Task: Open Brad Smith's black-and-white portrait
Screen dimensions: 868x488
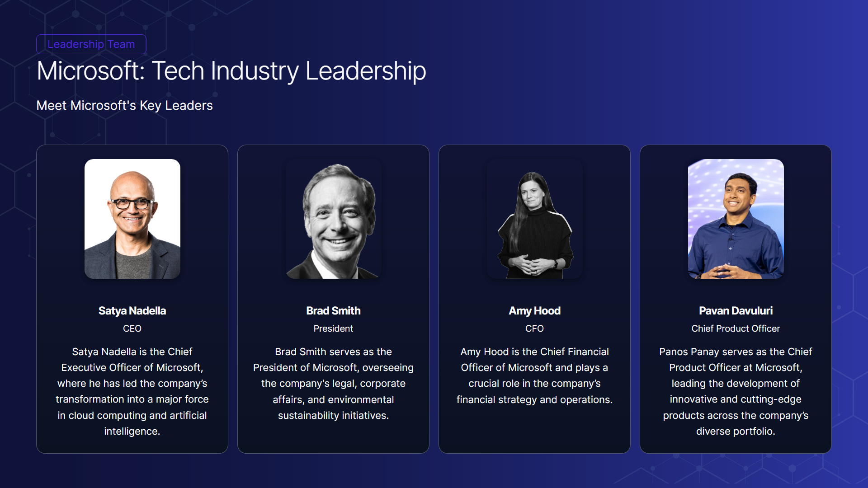Action: click(333, 219)
